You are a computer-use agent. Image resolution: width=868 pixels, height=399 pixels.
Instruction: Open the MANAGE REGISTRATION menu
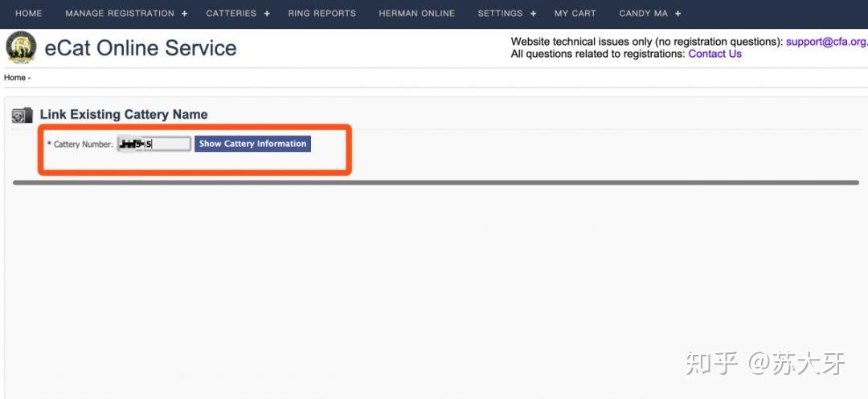pyautogui.click(x=120, y=14)
